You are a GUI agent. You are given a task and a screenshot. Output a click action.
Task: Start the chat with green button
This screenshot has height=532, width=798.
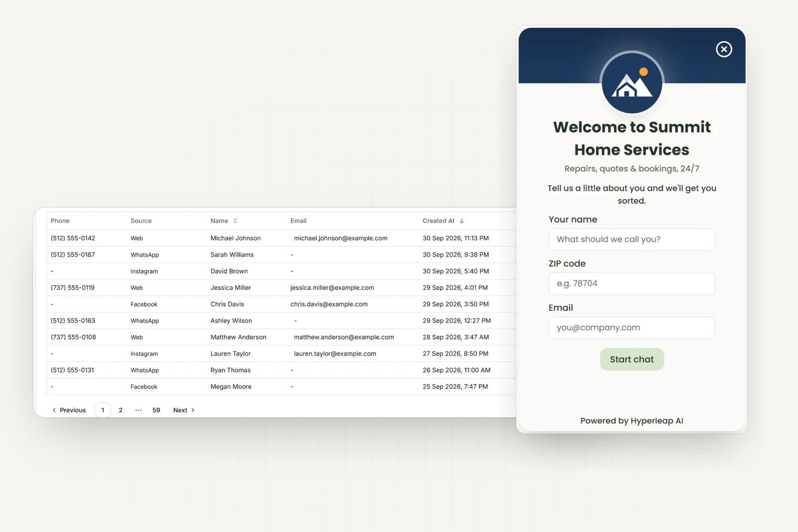[632, 359]
